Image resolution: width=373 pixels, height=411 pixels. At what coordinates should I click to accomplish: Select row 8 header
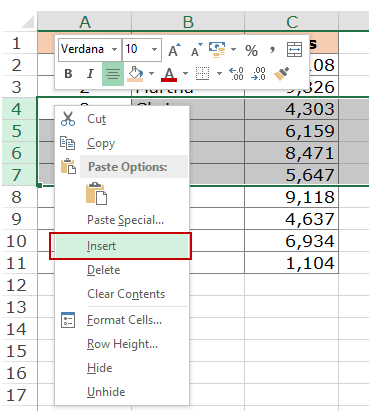point(19,197)
